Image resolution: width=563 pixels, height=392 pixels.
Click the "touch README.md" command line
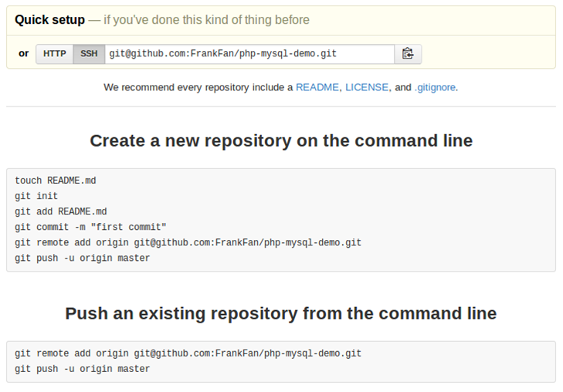[56, 181]
